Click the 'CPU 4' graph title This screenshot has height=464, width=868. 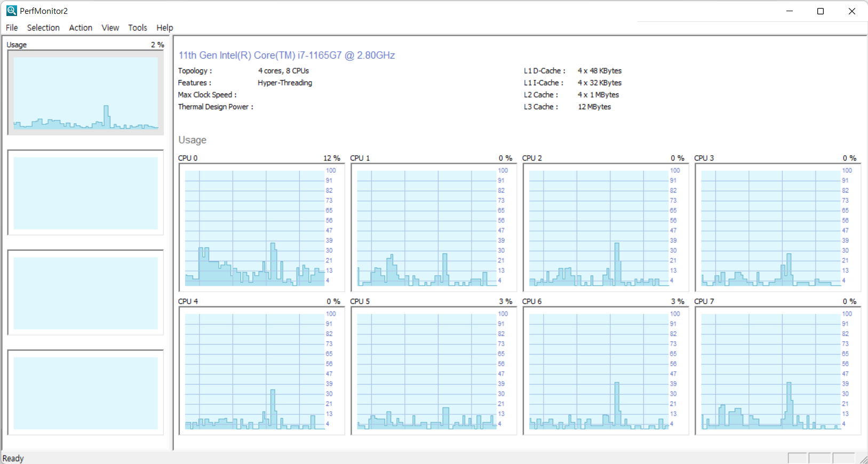188,301
